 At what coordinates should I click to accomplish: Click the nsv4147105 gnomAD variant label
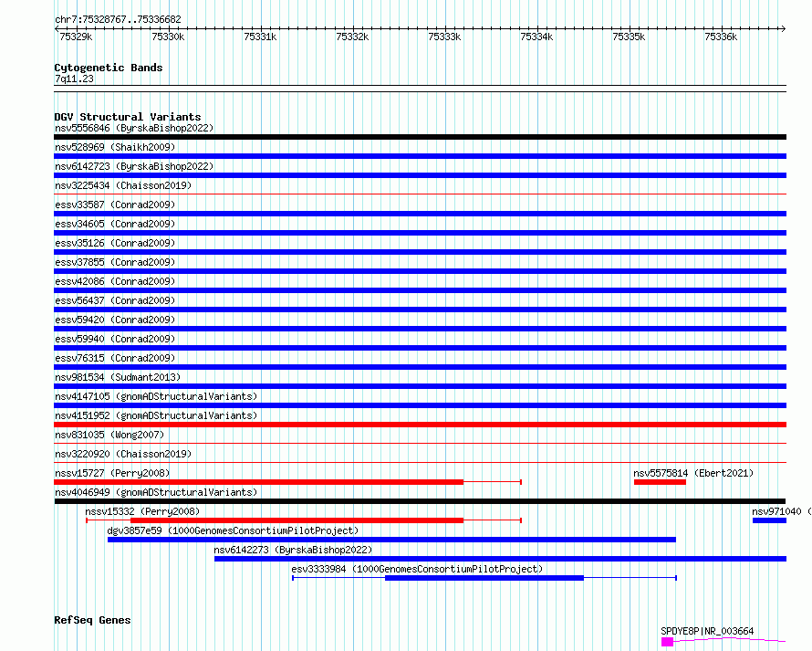(156, 396)
